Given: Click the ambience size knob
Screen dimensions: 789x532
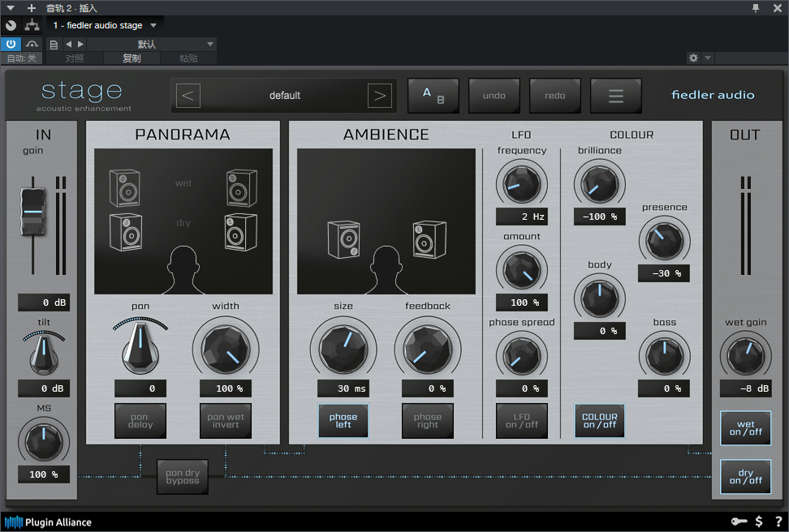Looking at the screenshot, I should click(343, 349).
